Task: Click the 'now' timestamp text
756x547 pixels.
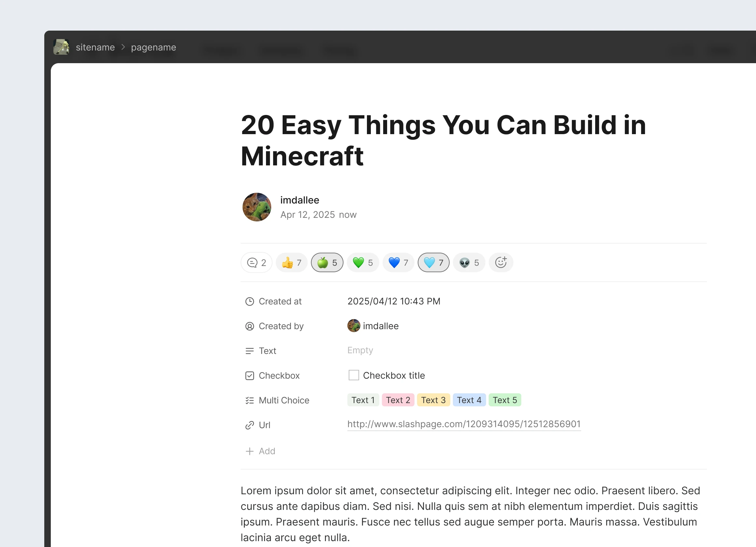Action: tap(348, 215)
